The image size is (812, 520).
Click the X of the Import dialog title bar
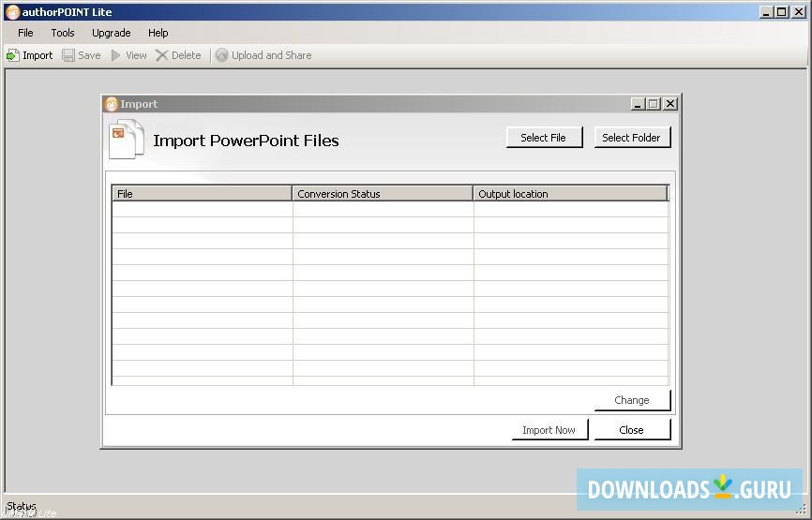[x=670, y=104]
